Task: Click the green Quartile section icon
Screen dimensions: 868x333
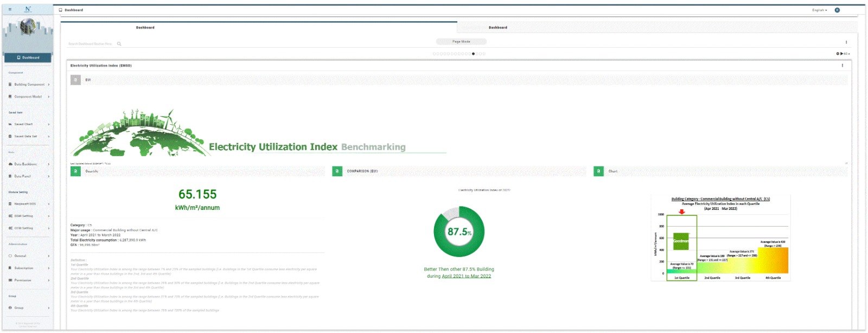Action: pyautogui.click(x=75, y=171)
